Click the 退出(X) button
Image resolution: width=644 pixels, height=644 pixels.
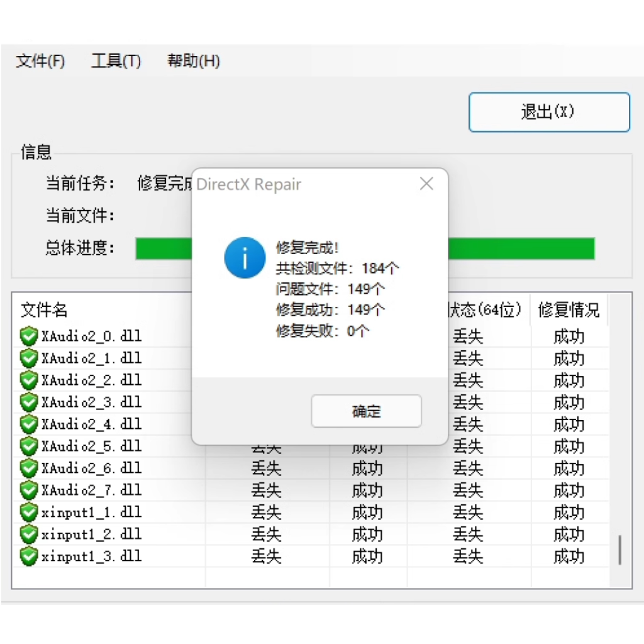pos(549,112)
